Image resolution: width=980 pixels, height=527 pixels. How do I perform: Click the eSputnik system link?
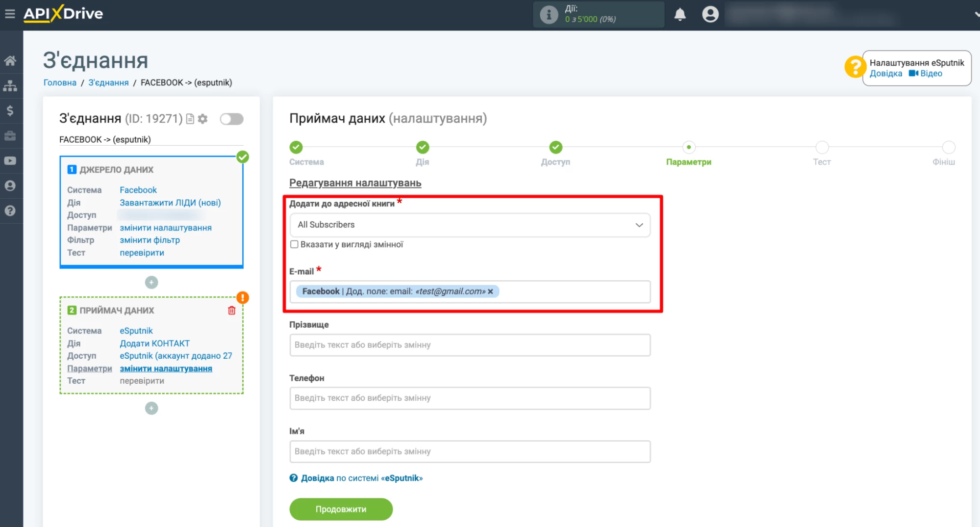[136, 331]
